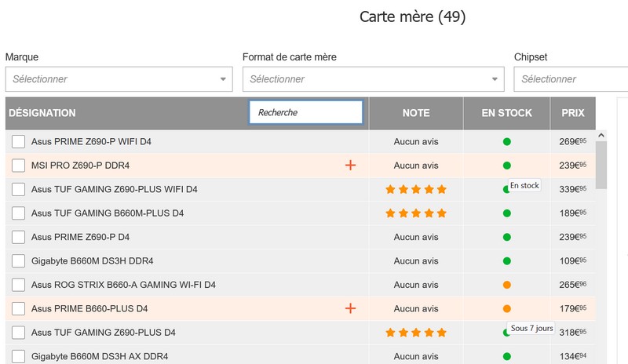Focus the Recherche search field
The height and width of the screenshot is (364, 628).
click(306, 112)
